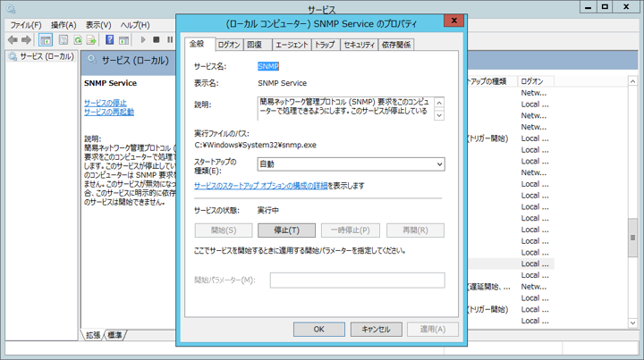Click the Forward arrow in Services toolbar
Image resolution: width=644 pixels, height=360 pixels.
point(26,40)
